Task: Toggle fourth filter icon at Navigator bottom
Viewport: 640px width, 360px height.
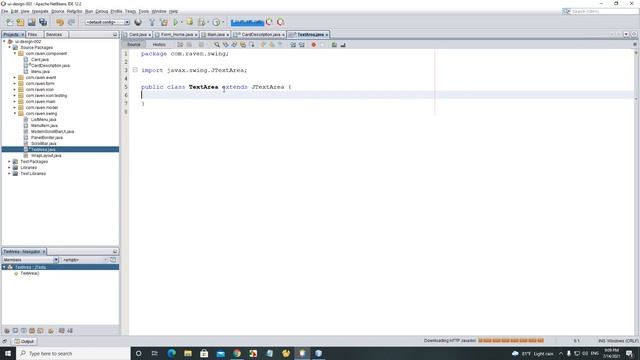Action: (32, 331)
